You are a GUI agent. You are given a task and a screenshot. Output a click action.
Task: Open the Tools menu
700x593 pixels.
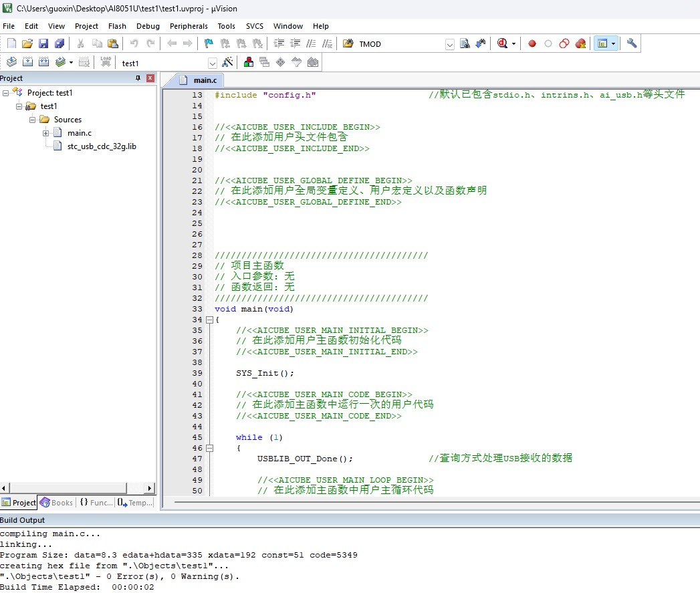click(227, 26)
